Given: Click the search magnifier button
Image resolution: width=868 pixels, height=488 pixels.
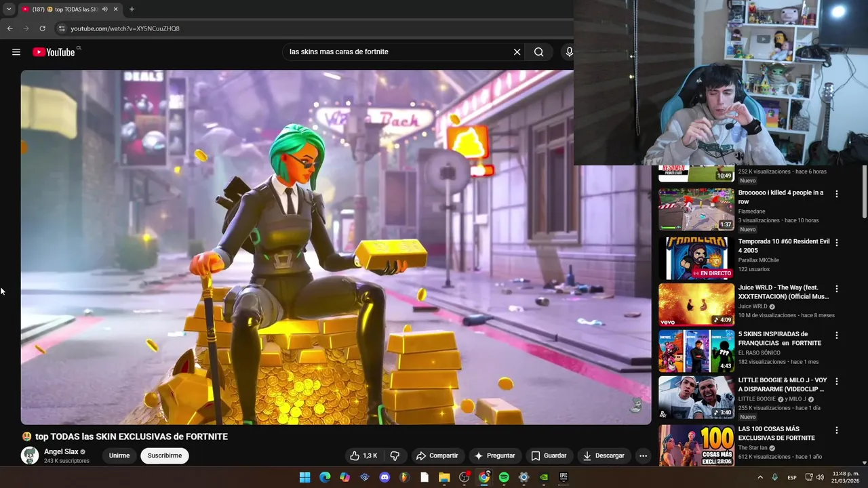Looking at the screenshot, I should point(538,52).
